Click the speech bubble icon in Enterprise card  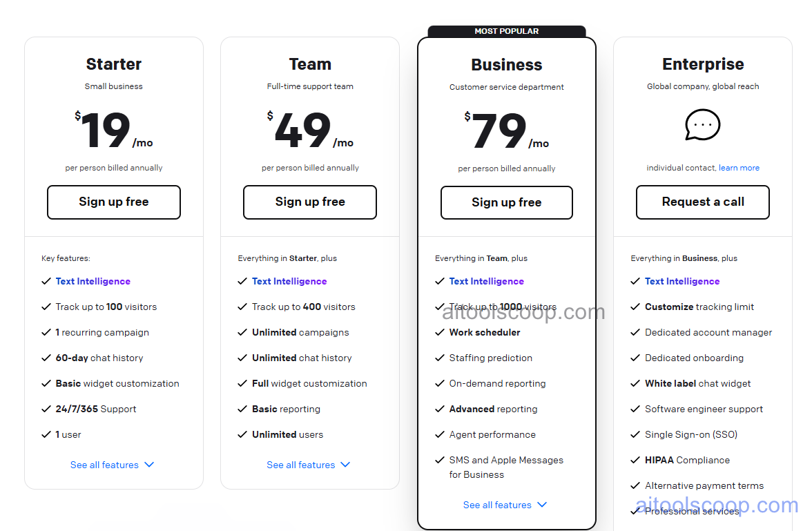tap(702, 125)
